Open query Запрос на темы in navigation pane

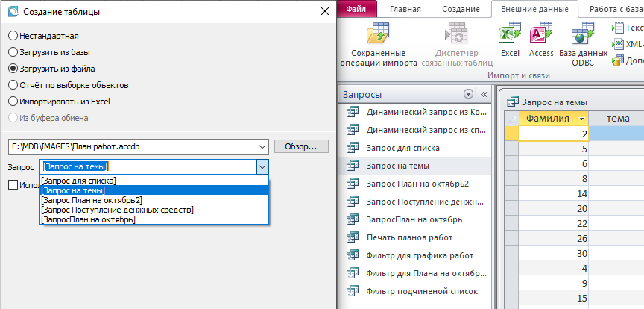(x=414, y=166)
